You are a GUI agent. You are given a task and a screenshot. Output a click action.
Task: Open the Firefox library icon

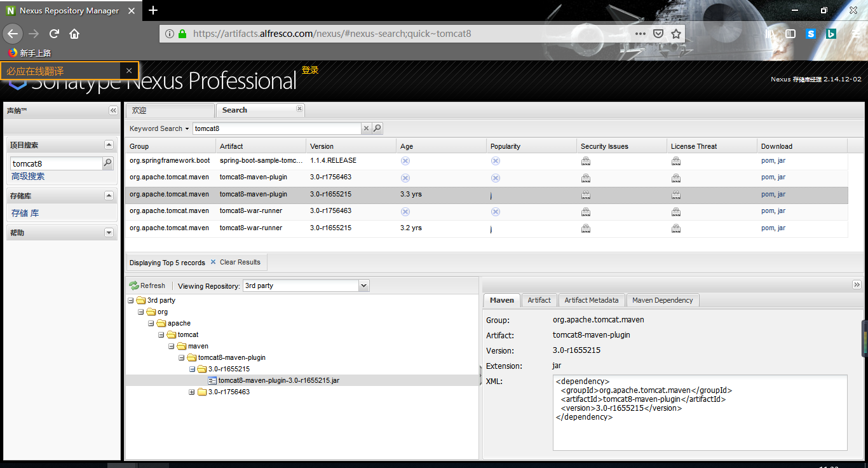click(x=771, y=34)
